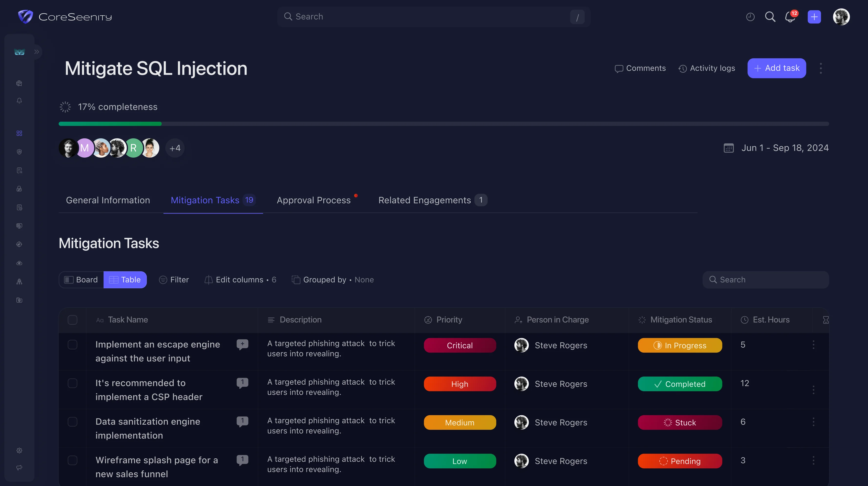
Task: Open Comments panel
Action: pos(640,68)
